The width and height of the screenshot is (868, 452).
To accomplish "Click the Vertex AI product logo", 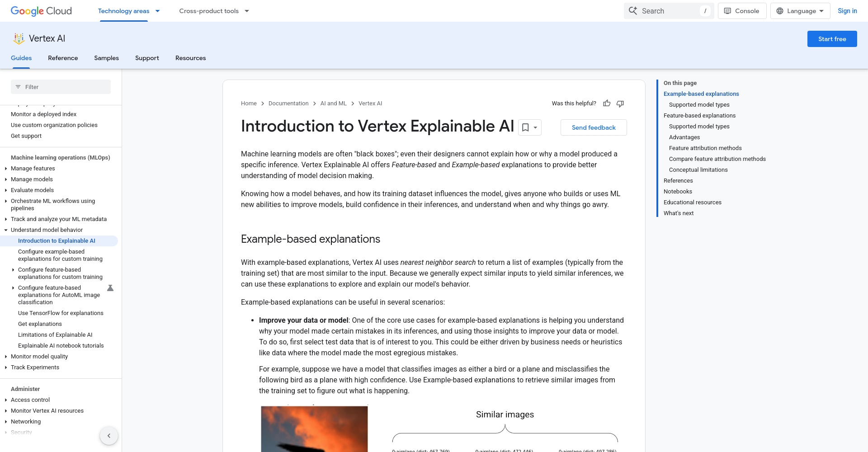I will (19, 39).
